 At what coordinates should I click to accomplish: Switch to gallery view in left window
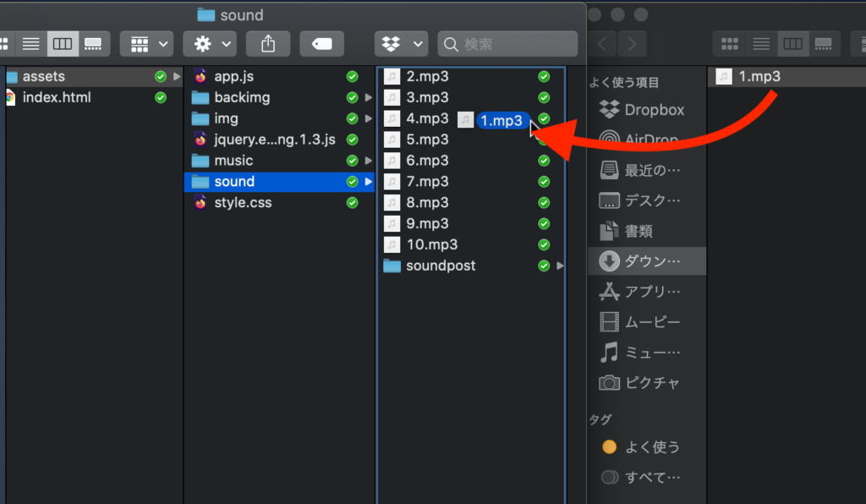pyautogui.click(x=93, y=43)
